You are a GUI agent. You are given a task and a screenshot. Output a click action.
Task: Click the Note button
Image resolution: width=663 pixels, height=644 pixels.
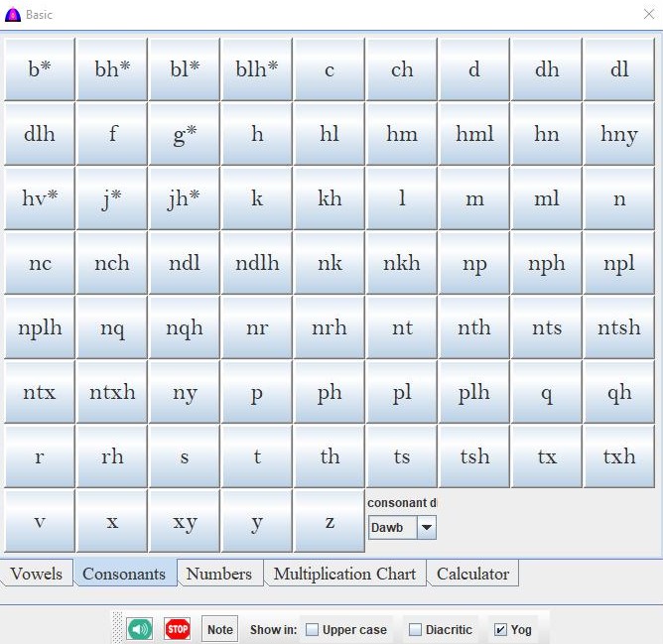(220, 629)
